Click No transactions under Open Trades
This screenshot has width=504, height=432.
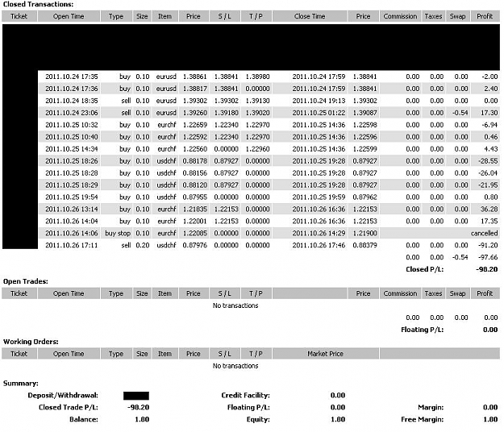pyautogui.click(x=235, y=305)
